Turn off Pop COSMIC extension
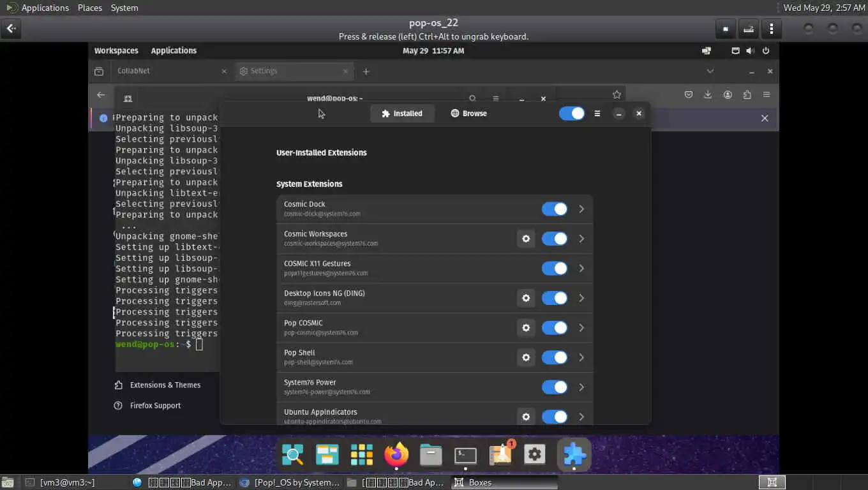This screenshot has width=868, height=490. (x=554, y=328)
